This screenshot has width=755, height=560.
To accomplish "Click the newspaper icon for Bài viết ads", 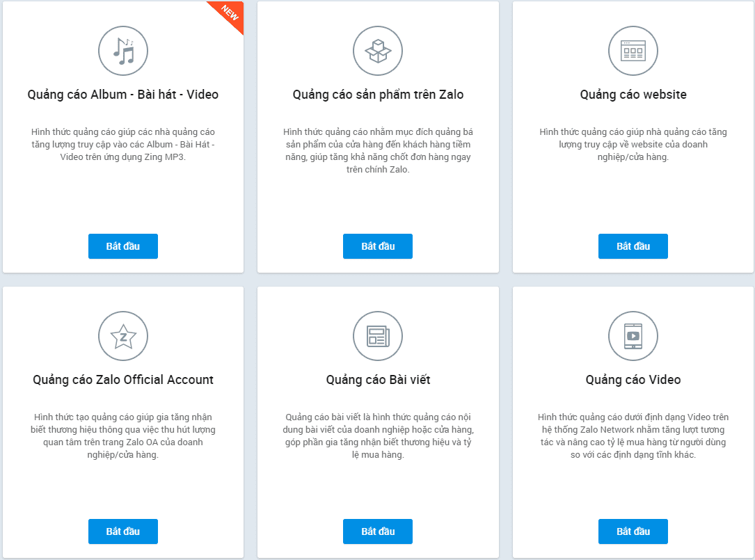I will click(x=378, y=336).
